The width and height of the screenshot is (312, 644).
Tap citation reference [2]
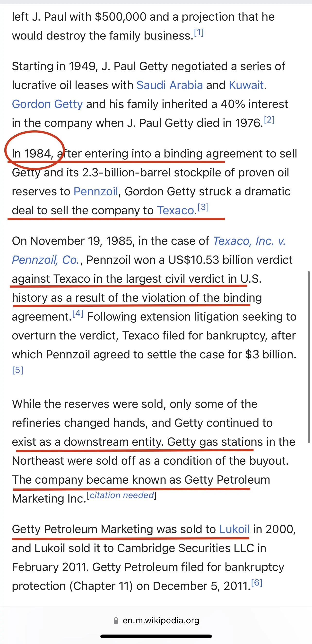pyautogui.click(x=269, y=120)
